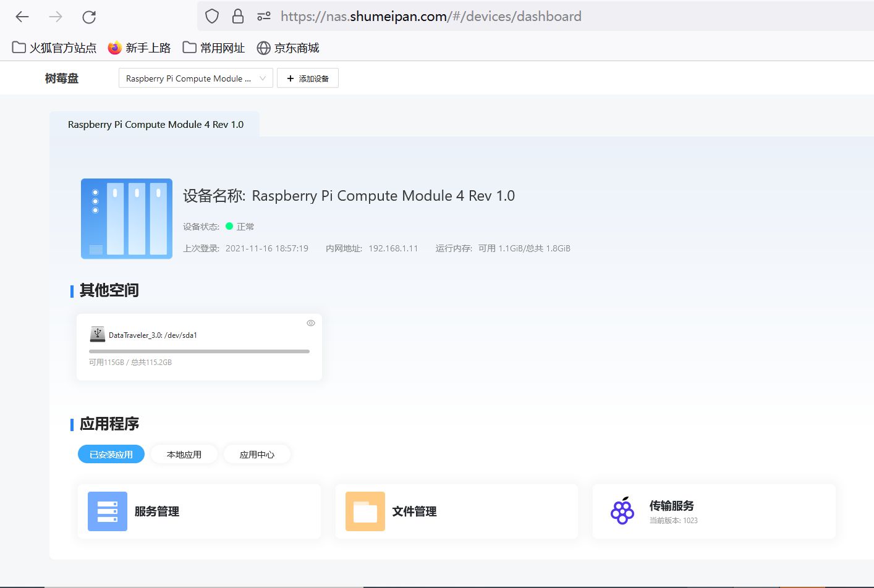The height and width of the screenshot is (588, 874).
Task: Open the 传输服务 transfer service label
Action: pos(671,506)
